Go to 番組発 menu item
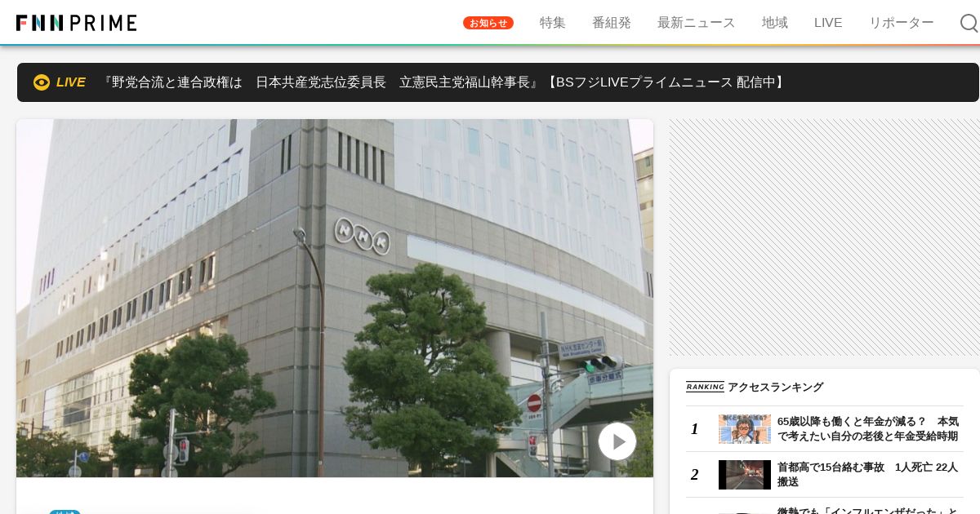This screenshot has height=514, width=980. click(612, 23)
